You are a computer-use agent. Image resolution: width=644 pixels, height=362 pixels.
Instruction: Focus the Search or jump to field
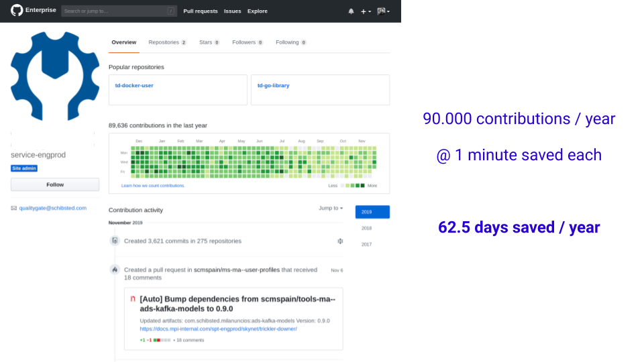[x=114, y=11]
